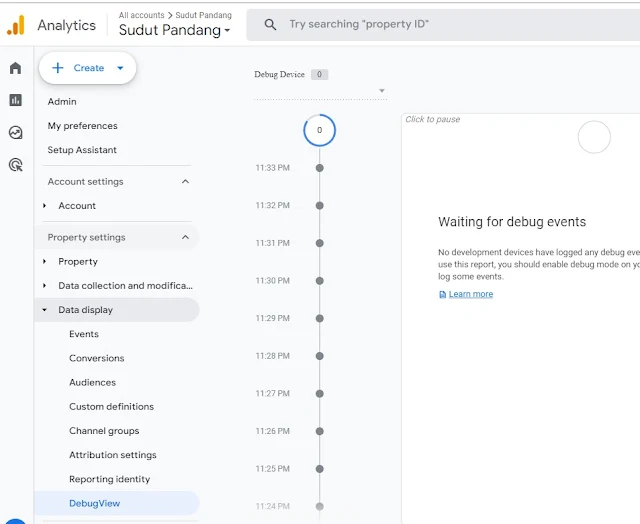The image size is (640, 524).
Task: Collapse the Property settings section
Action: click(x=185, y=238)
